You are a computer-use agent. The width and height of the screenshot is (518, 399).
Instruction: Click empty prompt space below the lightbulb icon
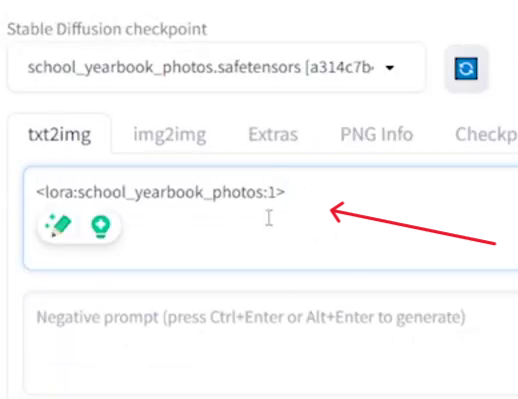[101, 255]
